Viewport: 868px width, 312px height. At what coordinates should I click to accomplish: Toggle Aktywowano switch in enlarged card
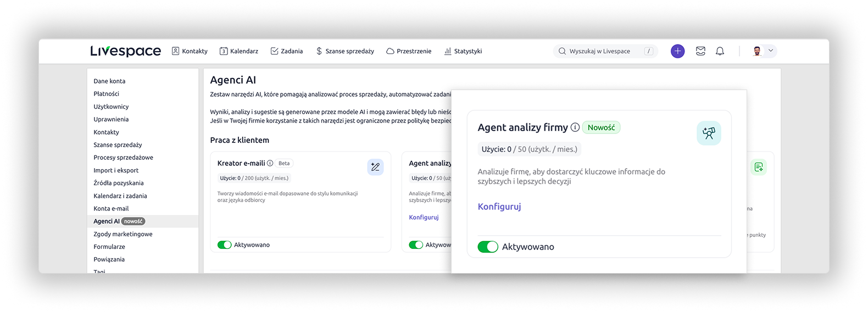(488, 247)
